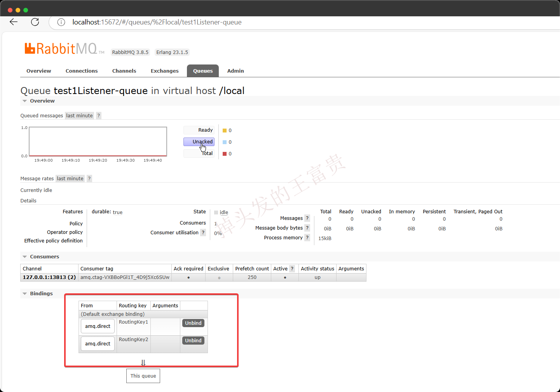The width and height of the screenshot is (560, 392).
Task: Open help for Active column
Action: click(292, 268)
